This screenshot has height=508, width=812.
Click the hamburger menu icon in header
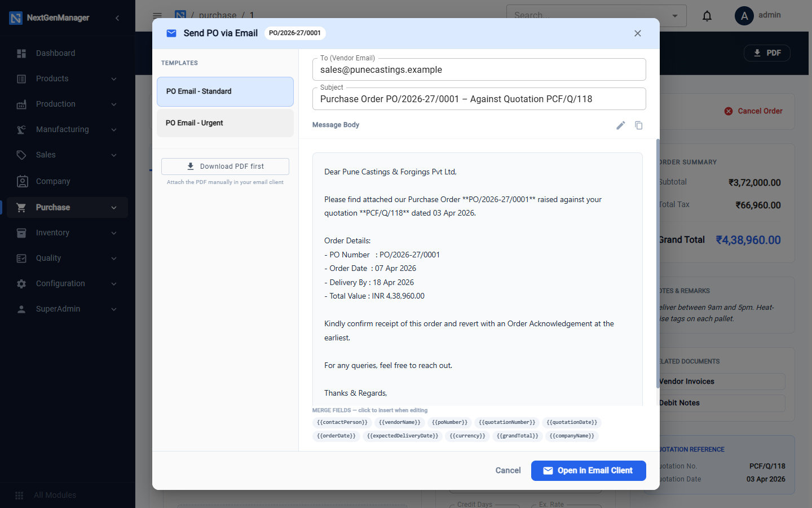click(157, 16)
